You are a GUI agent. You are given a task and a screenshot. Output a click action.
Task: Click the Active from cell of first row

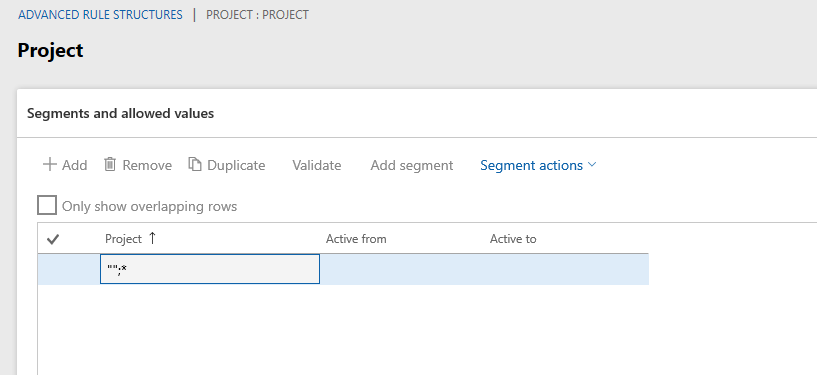tap(402, 269)
